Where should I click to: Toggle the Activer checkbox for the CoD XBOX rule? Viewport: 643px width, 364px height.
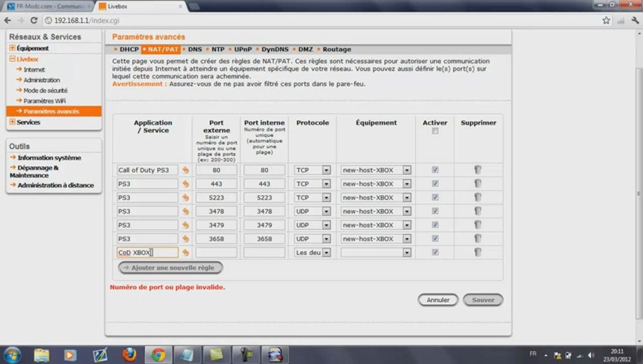click(435, 252)
